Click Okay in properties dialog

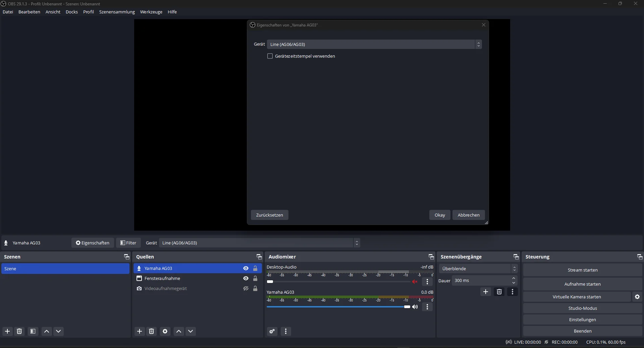440,215
